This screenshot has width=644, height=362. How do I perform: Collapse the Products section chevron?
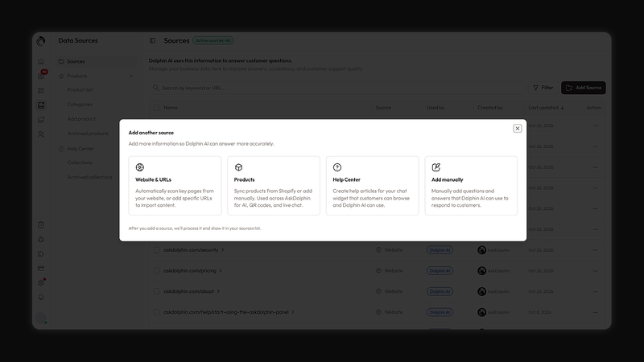click(x=131, y=76)
